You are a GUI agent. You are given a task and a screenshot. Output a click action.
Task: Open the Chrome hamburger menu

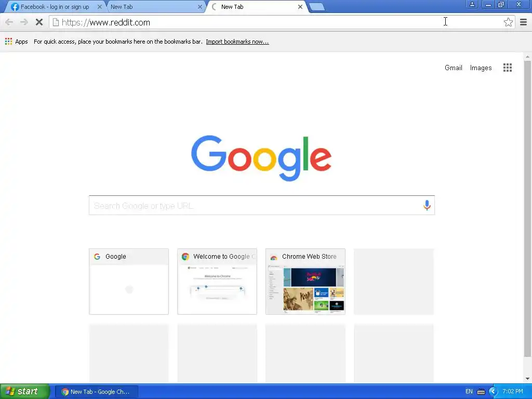[524, 22]
